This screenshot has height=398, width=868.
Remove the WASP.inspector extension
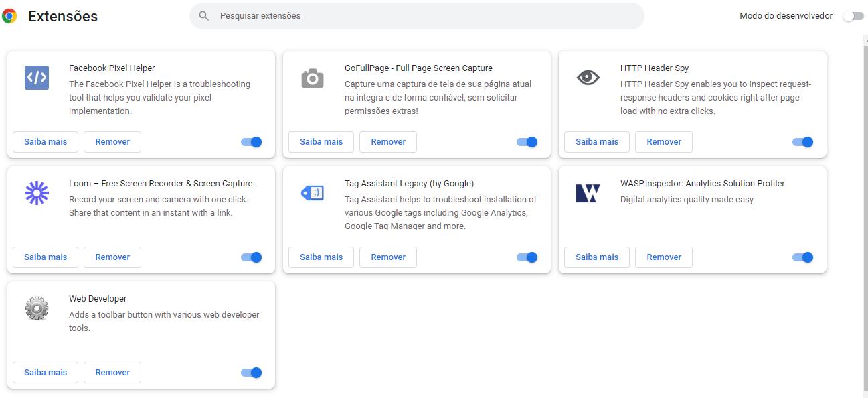[664, 257]
